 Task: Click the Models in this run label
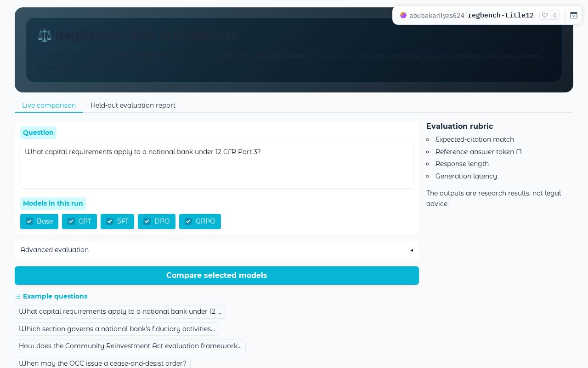(x=53, y=203)
